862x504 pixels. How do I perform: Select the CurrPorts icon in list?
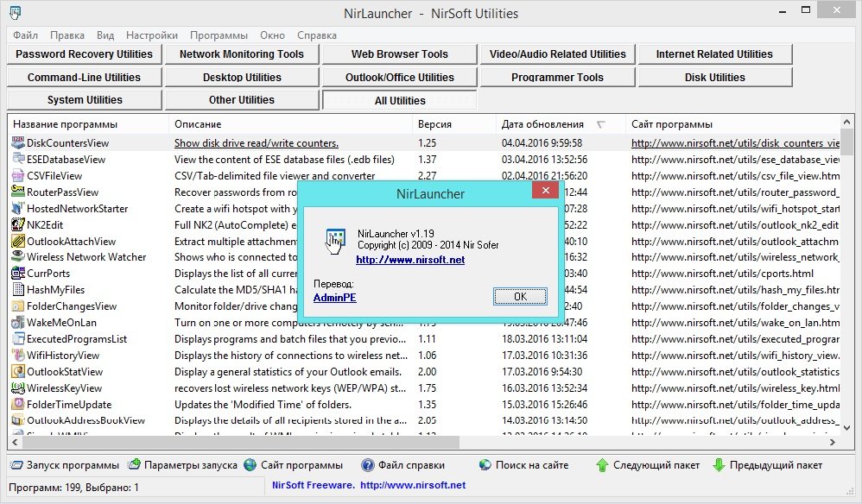tap(17, 274)
